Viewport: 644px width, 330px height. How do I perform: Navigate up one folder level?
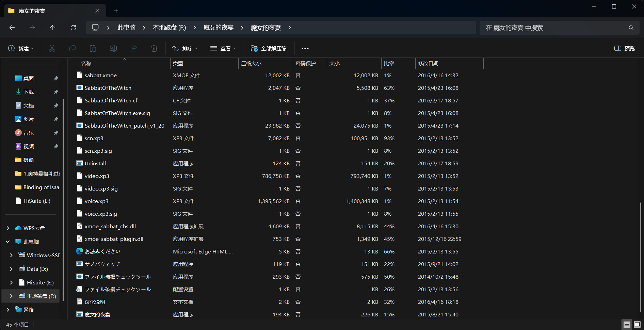click(x=53, y=28)
